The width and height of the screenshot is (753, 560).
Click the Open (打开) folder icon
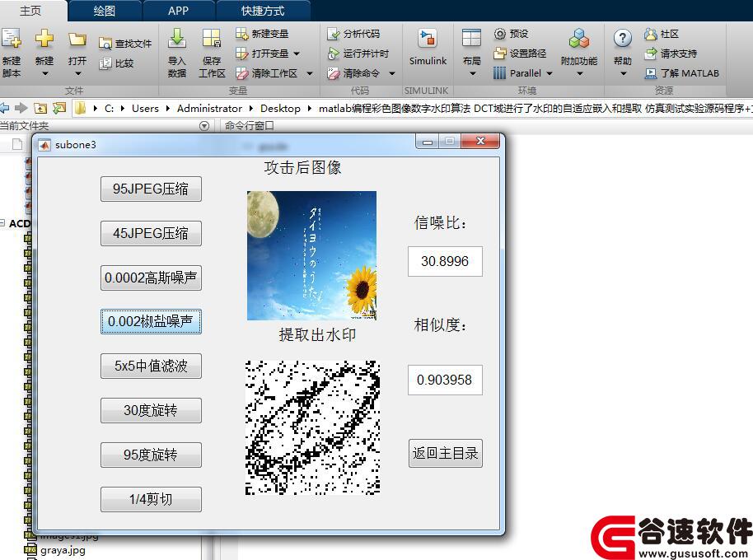[77, 39]
